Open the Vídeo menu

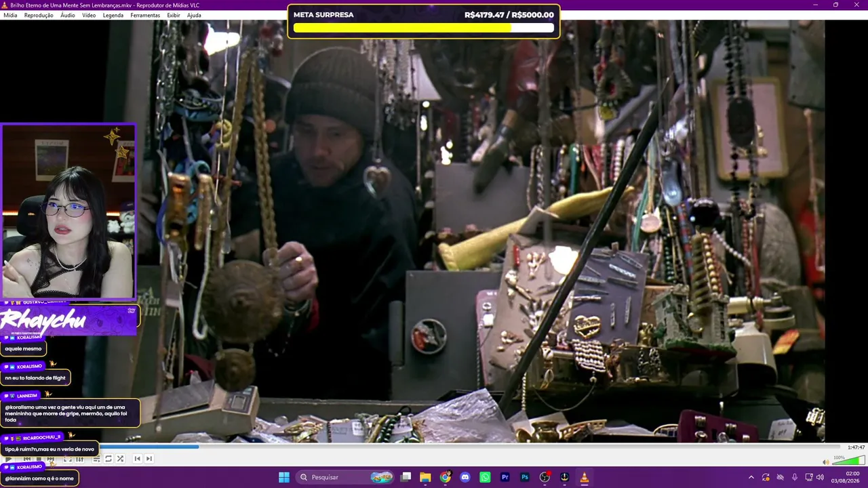(89, 15)
